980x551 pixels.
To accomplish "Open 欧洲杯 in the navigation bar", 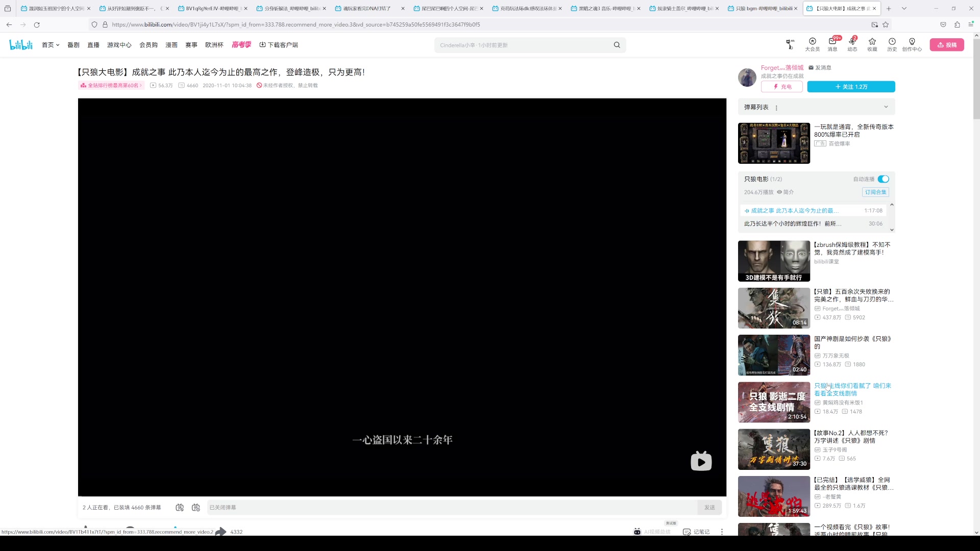I will coord(214,45).
